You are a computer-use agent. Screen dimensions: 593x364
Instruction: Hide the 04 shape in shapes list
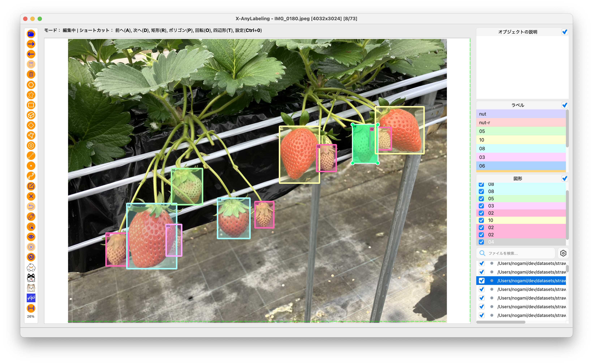pyautogui.click(x=481, y=242)
